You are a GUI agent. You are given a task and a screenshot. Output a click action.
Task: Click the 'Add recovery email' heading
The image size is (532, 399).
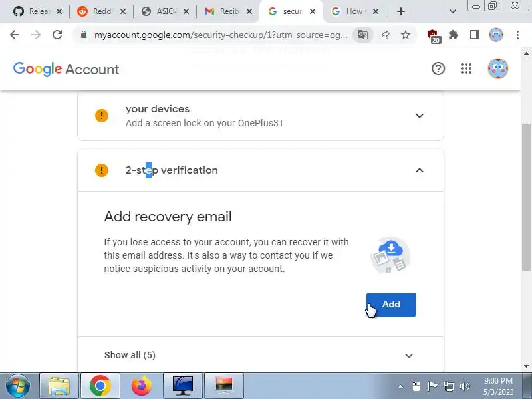(x=168, y=217)
